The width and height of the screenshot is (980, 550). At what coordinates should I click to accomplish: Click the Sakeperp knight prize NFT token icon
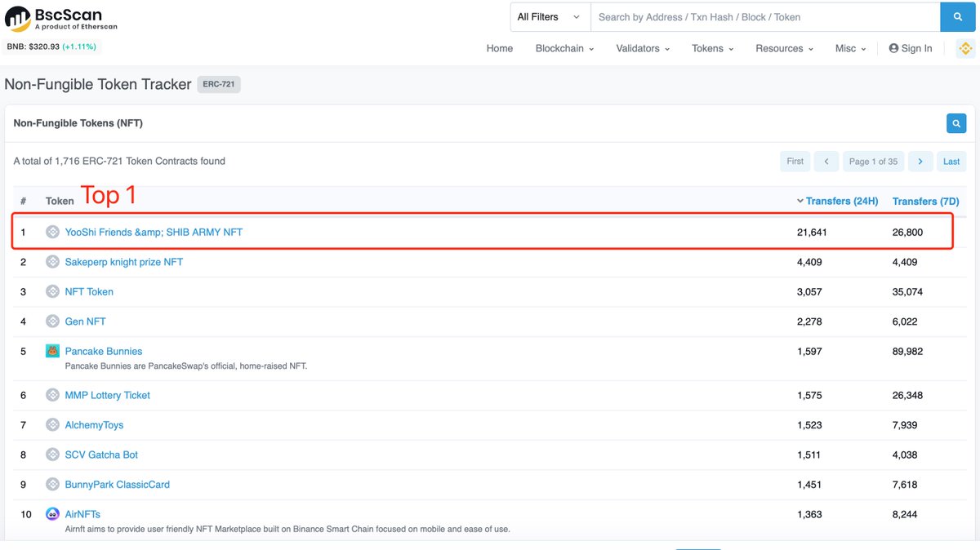(x=52, y=261)
